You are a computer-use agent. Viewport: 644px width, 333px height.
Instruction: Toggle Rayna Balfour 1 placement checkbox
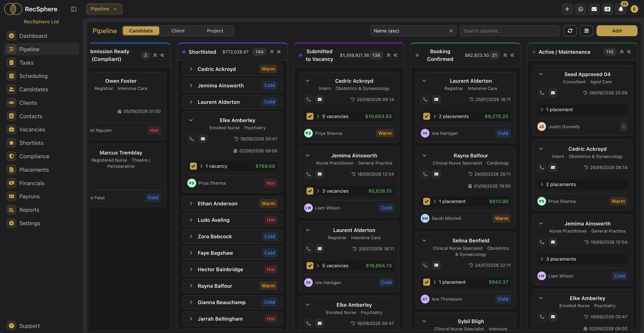(426, 201)
